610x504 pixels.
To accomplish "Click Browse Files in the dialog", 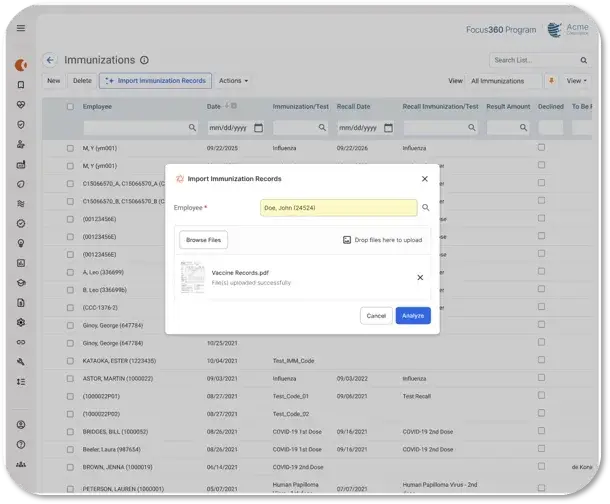I will 203,240.
